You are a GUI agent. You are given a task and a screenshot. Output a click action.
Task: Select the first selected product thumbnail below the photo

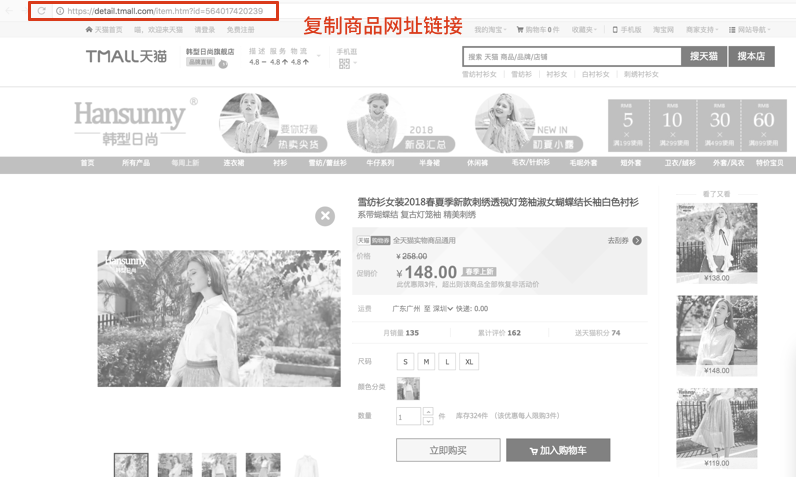pyautogui.click(x=131, y=465)
